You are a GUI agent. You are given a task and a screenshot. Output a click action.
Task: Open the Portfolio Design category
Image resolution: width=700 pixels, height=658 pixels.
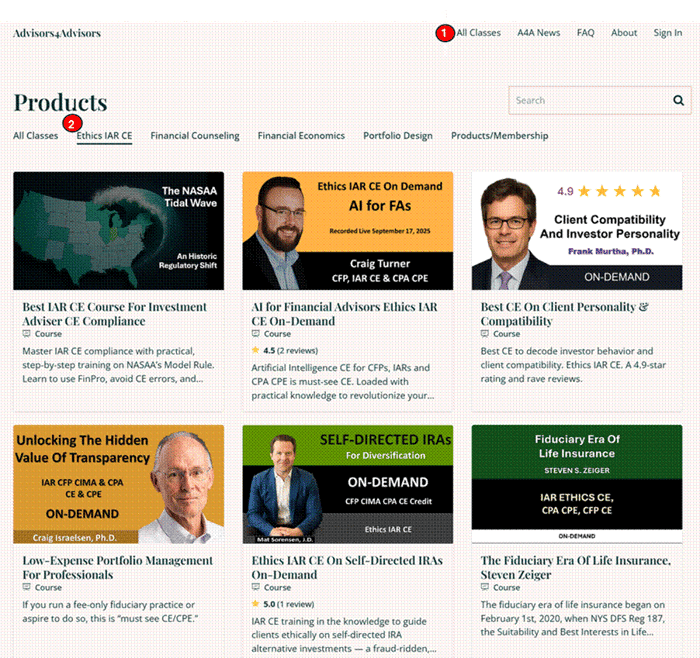click(x=398, y=136)
